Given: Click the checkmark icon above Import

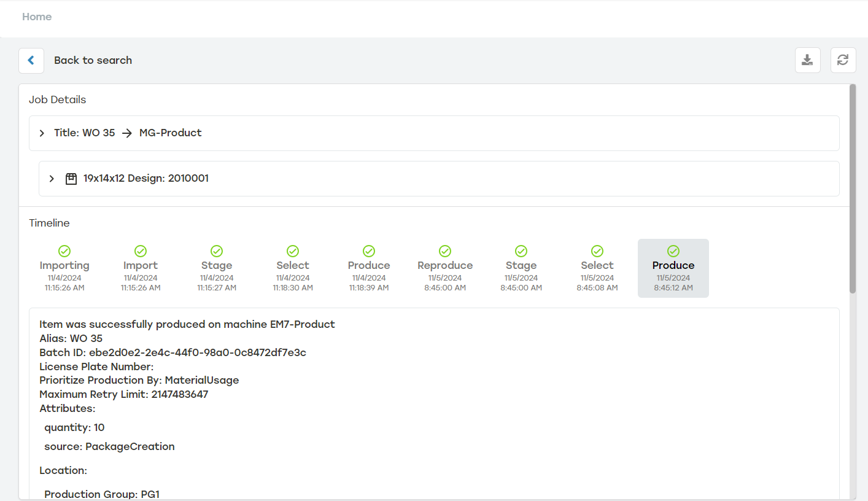Looking at the screenshot, I should coord(140,251).
